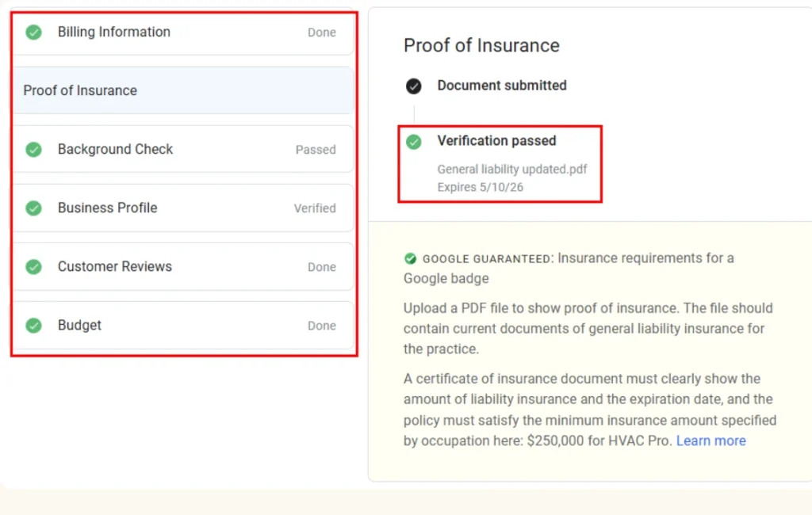Select the Proof of Insurance step
The height and width of the screenshot is (515, 812).
click(x=80, y=91)
